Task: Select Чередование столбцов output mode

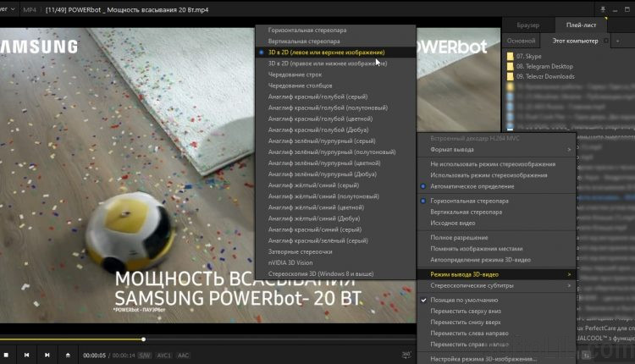Action: (x=336, y=85)
